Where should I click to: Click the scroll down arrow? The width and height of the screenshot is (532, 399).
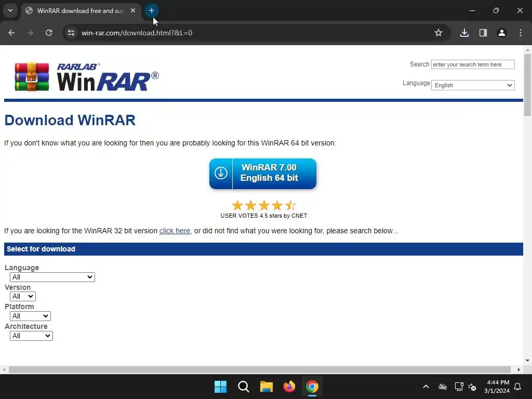527,361
